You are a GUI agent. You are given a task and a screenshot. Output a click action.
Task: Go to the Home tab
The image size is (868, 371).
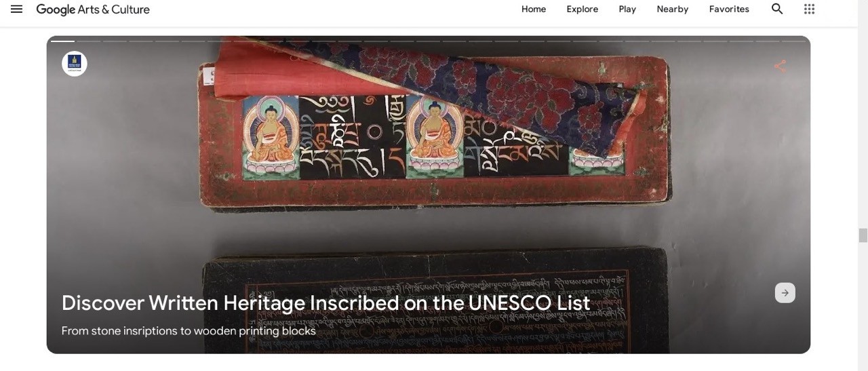[534, 9]
